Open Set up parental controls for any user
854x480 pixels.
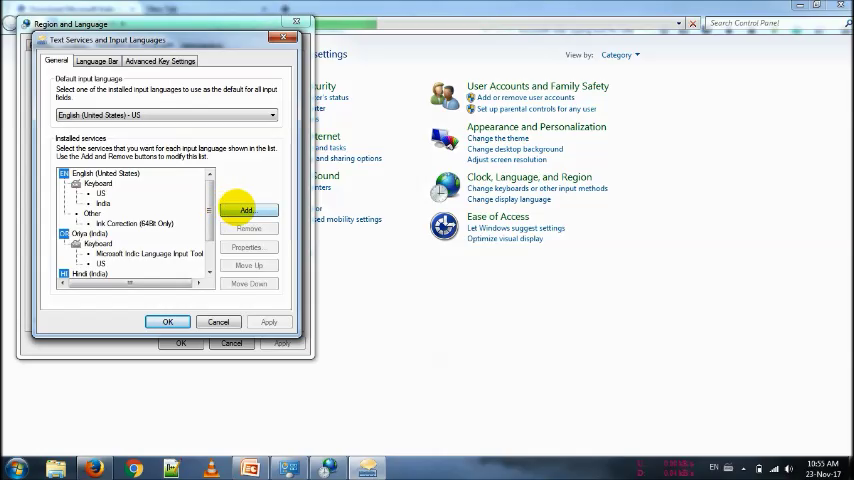[x=536, y=109]
